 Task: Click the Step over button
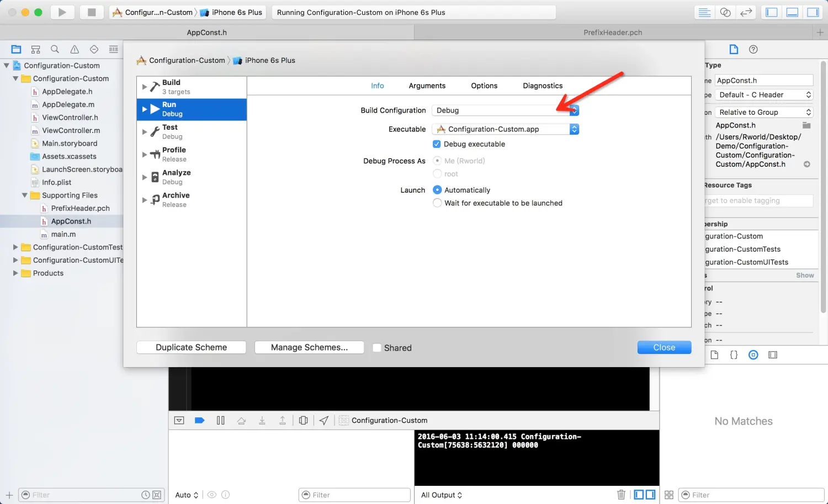[x=241, y=420]
